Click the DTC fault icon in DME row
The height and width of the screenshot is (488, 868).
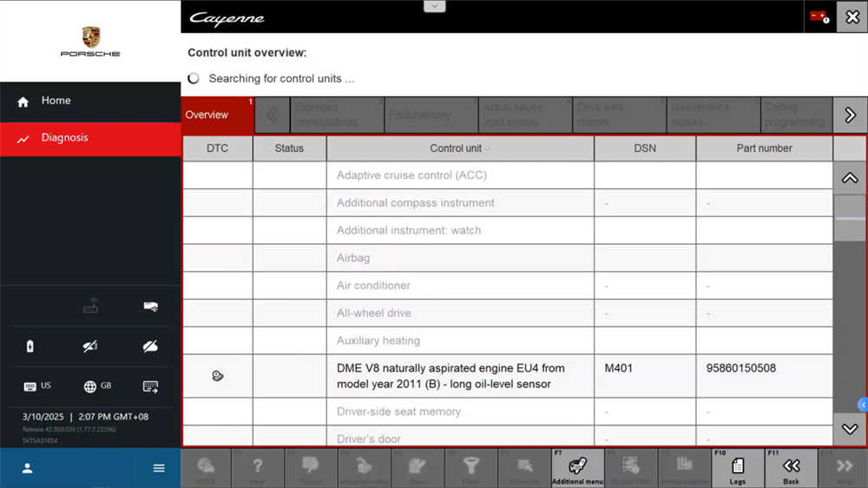tap(218, 376)
